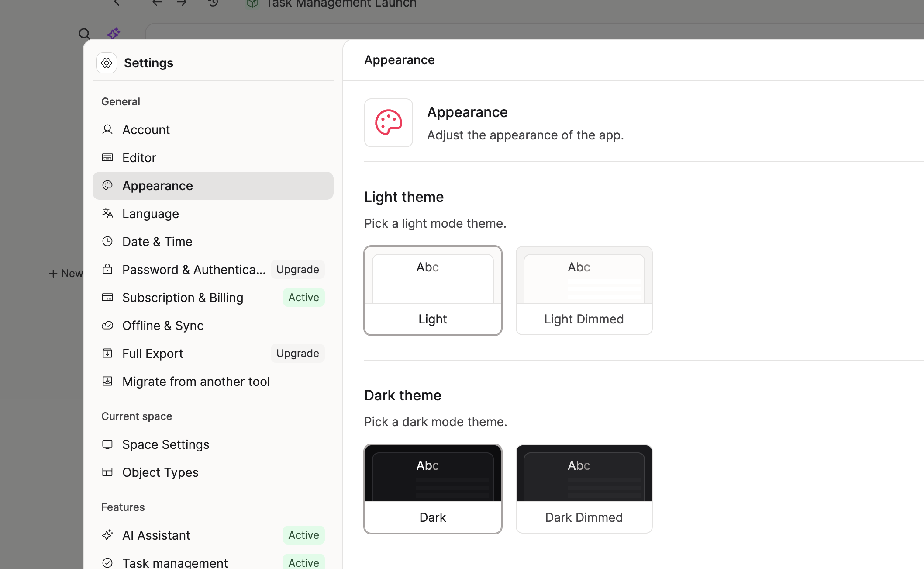Click Upgrade next to Full Export
924x569 pixels.
click(297, 354)
